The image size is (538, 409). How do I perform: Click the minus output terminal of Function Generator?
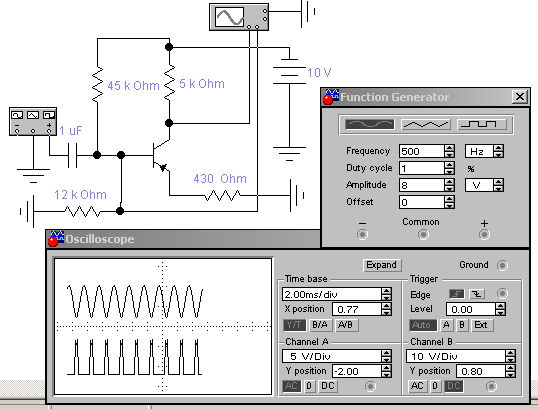tap(362, 234)
